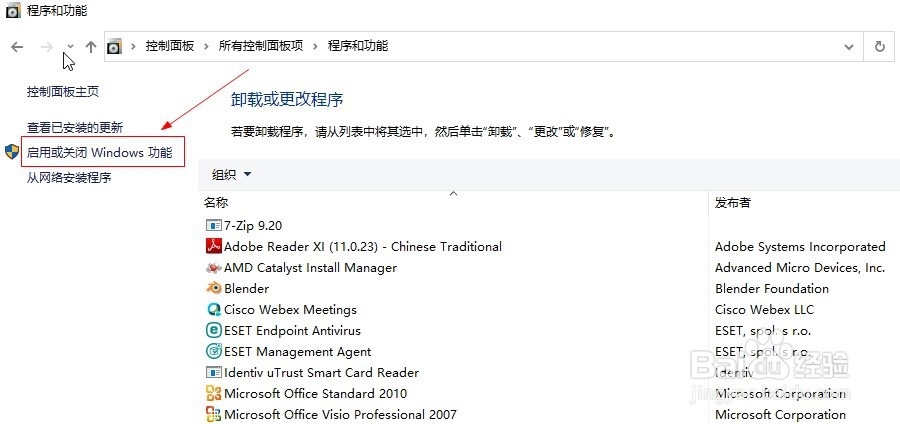
Task: Click the refresh button in the address bar
Action: [x=879, y=46]
